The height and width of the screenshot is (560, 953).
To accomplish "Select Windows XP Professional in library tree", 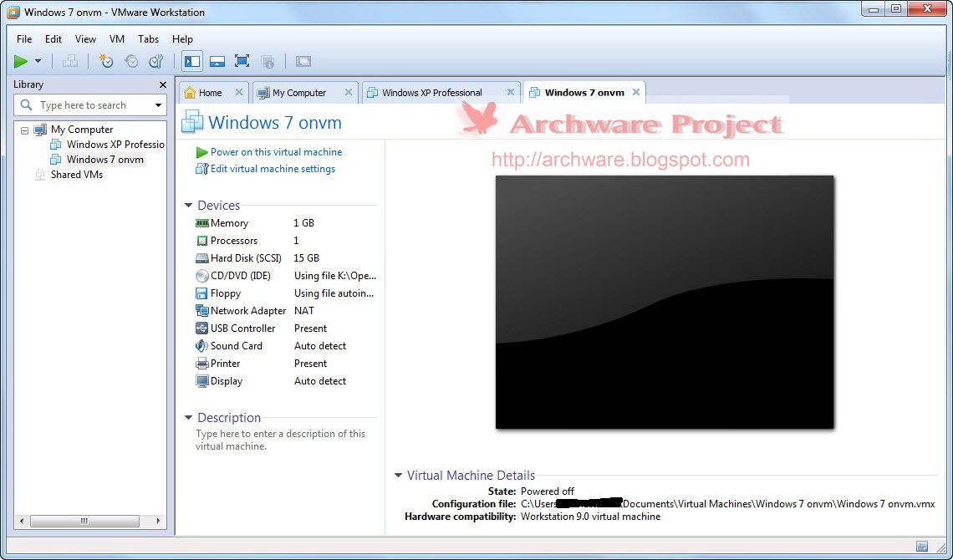I will [x=115, y=145].
